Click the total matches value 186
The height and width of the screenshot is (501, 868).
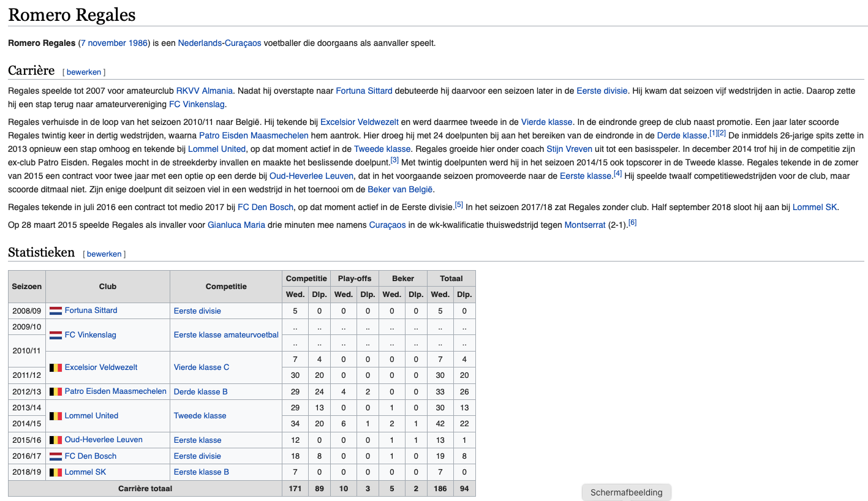[x=440, y=489]
